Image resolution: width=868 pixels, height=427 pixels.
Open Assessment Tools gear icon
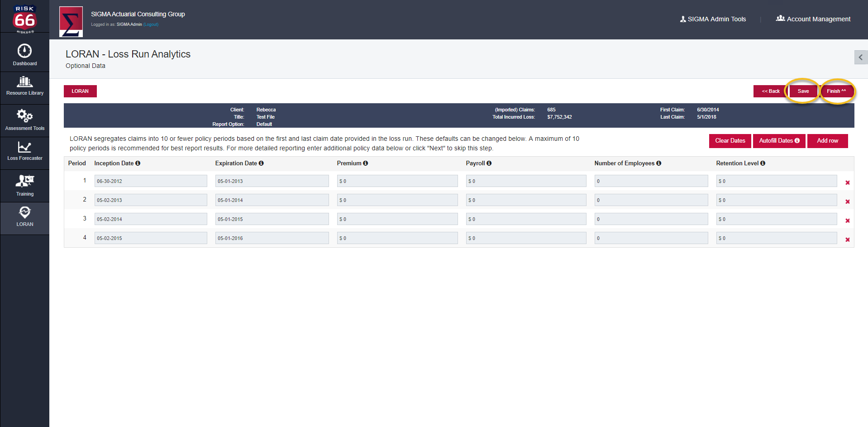click(x=24, y=116)
